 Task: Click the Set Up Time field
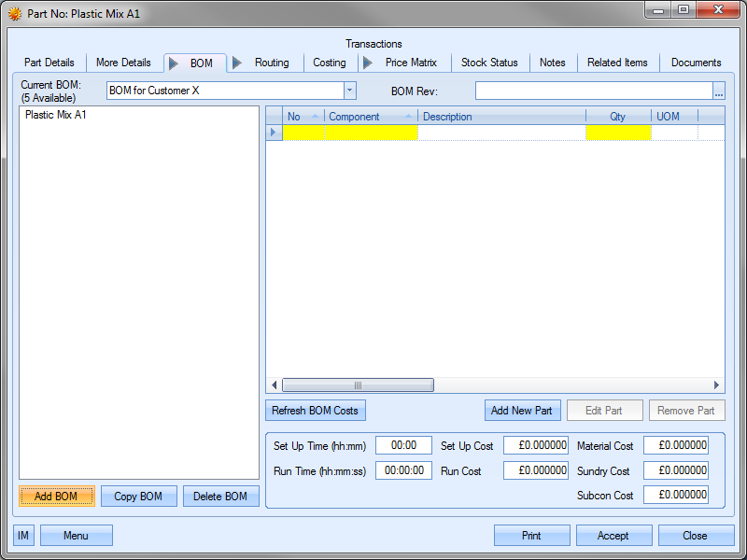tap(403, 446)
